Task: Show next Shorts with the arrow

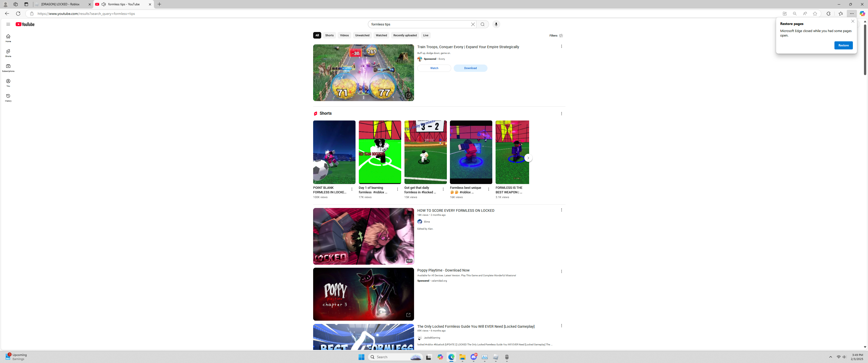Action: coord(528,158)
